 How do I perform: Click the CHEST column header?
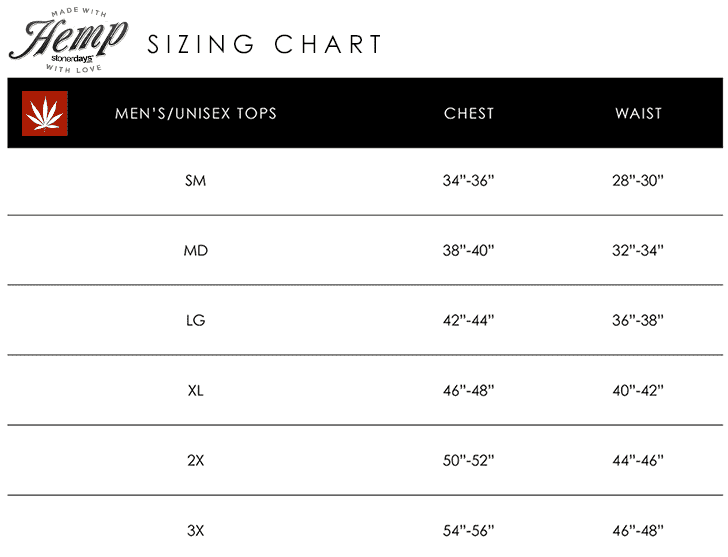pyautogui.click(x=469, y=113)
